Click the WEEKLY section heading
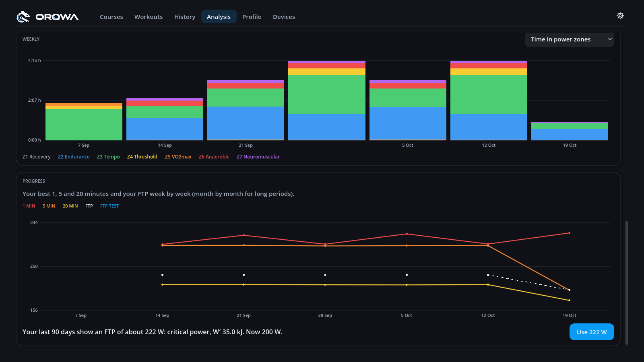The width and height of the screenshot is (644, 362). point(31,39)
